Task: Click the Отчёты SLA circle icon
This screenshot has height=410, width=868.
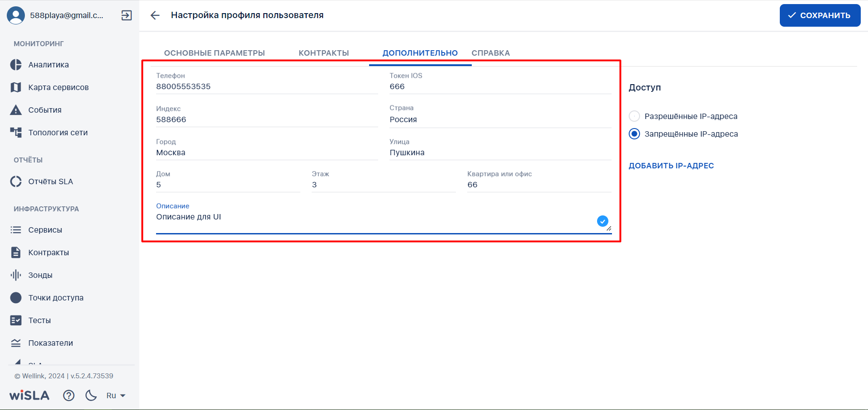Action: pos(16,181)
